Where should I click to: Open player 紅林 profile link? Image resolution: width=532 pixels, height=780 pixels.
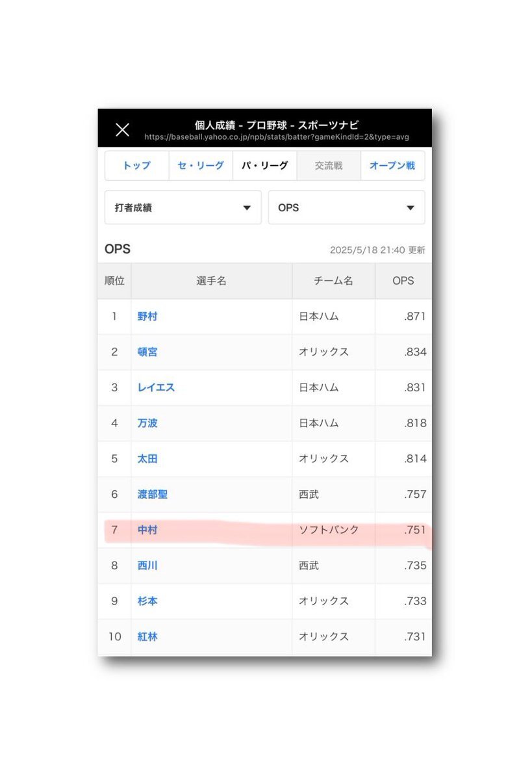point(147,637)
